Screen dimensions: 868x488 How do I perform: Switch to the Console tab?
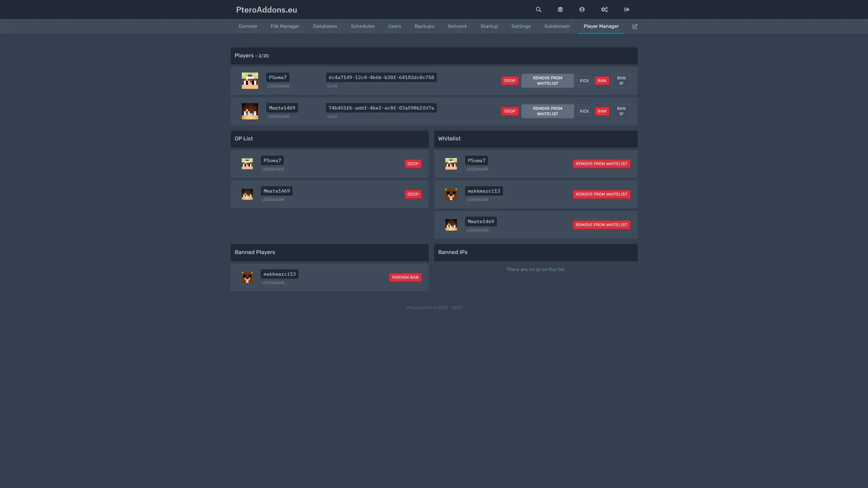[x=248, y=26]
